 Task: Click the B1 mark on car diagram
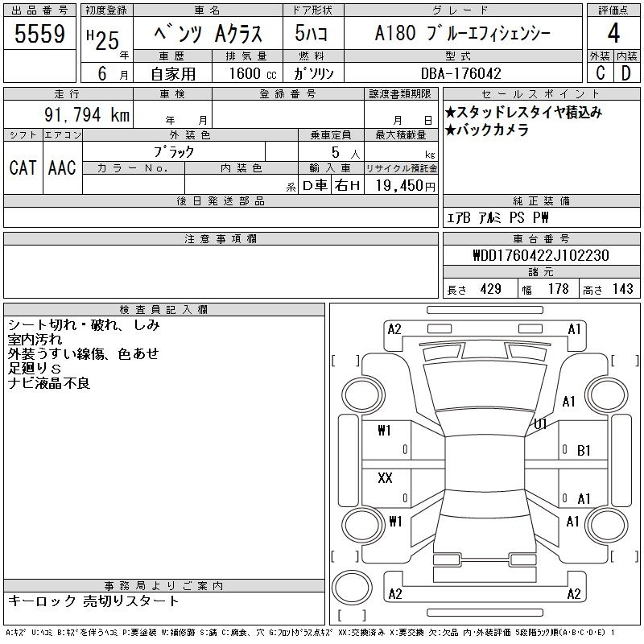click(x=584, y=451)
